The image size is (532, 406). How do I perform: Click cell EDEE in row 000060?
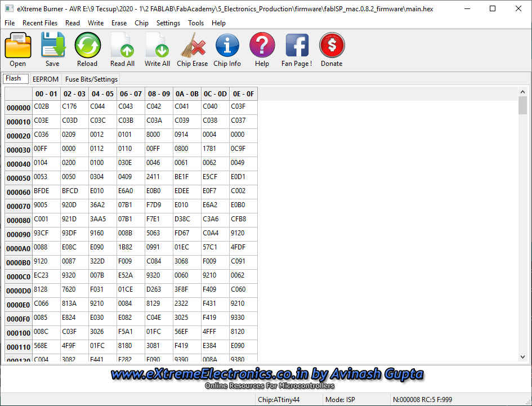pos(187,192)
